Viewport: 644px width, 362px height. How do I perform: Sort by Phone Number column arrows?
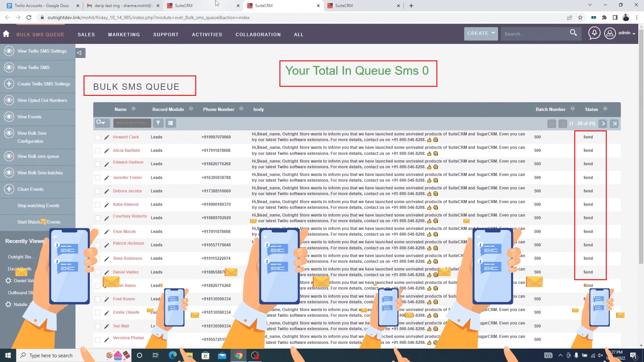(x=241, y=109)
